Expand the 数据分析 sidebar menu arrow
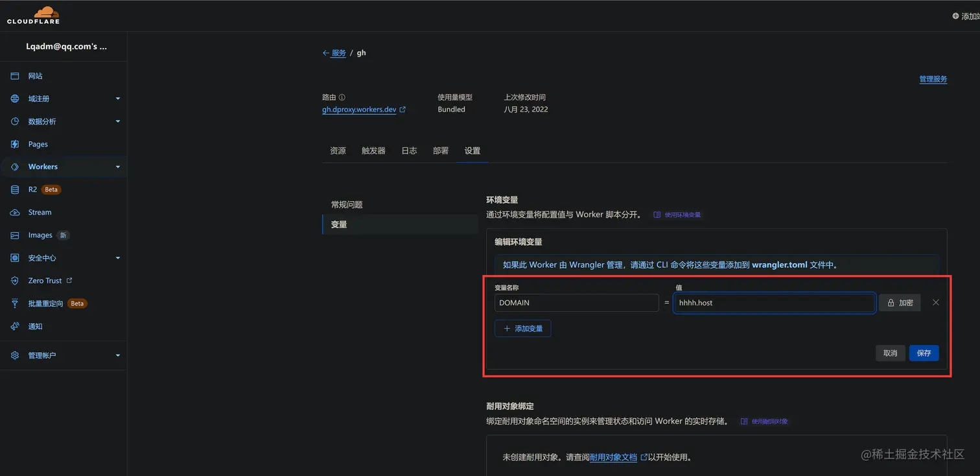The image size is (980, 476). pos(118,121)
